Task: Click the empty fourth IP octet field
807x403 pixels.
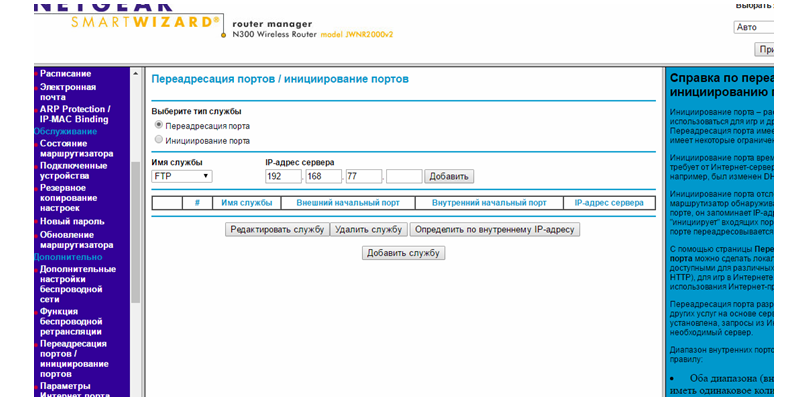Action: 404,177
